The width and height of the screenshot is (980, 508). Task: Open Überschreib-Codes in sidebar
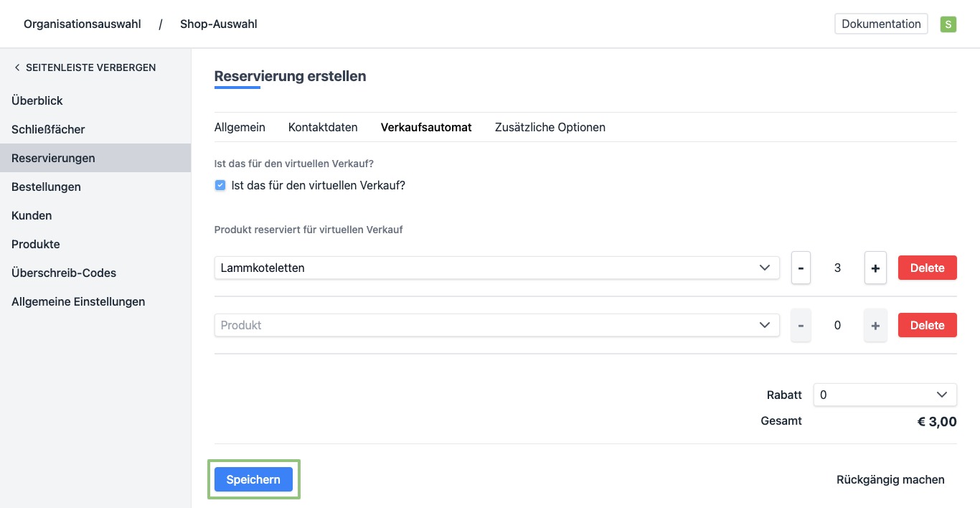click(x=64, y=273)
